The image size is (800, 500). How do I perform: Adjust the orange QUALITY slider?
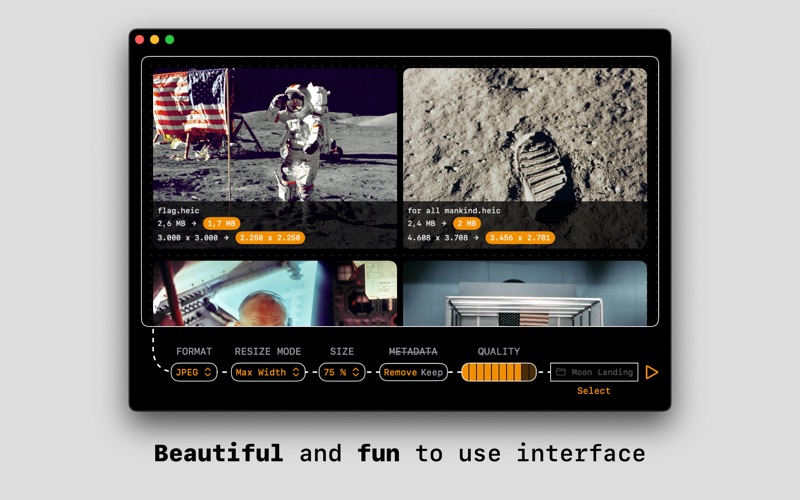(499, 372)
